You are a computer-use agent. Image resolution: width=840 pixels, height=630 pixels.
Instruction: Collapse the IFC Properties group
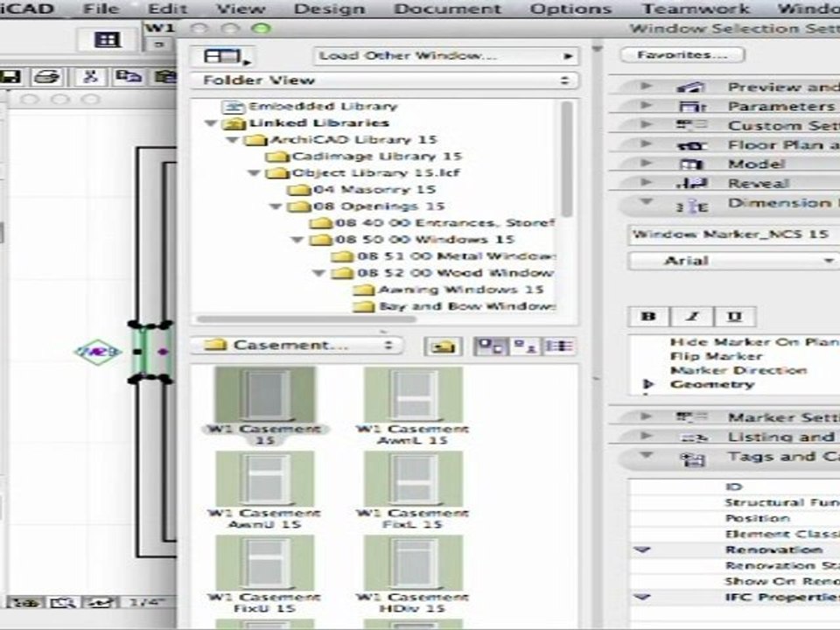pos(642,597)
